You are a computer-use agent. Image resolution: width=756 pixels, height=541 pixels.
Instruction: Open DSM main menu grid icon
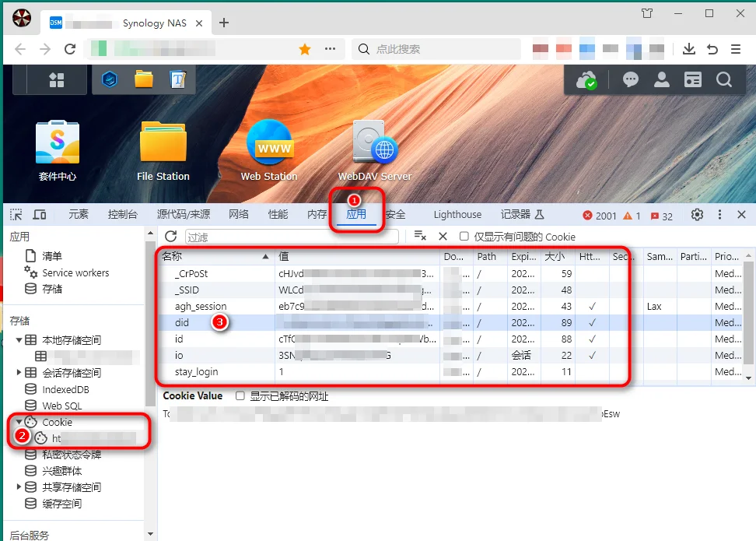coord(57,79)
